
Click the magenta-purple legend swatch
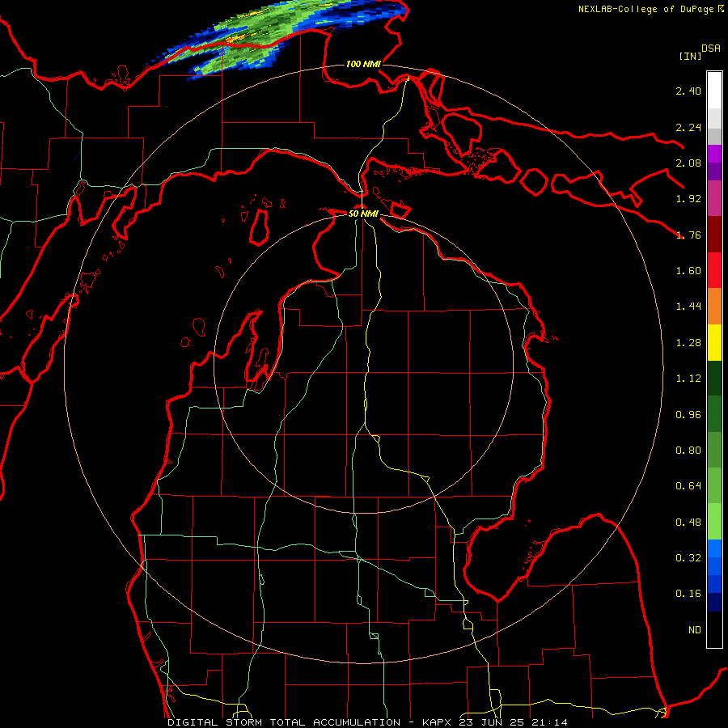coord(714,154)
